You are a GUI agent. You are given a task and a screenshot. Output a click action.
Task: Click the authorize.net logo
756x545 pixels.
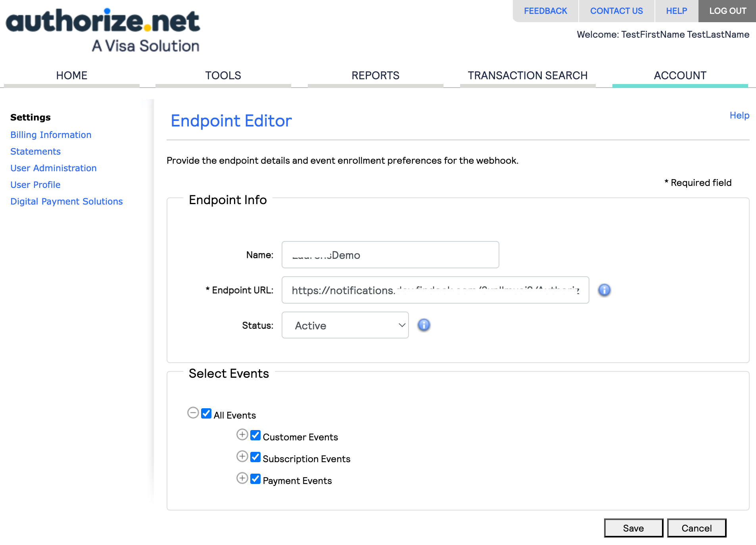[x=103, y=30]
